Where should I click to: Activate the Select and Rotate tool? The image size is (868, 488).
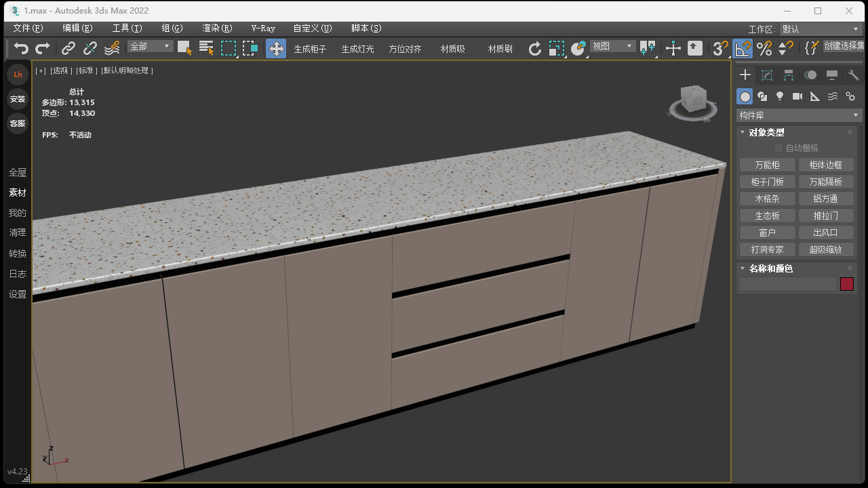click(535, 48)
